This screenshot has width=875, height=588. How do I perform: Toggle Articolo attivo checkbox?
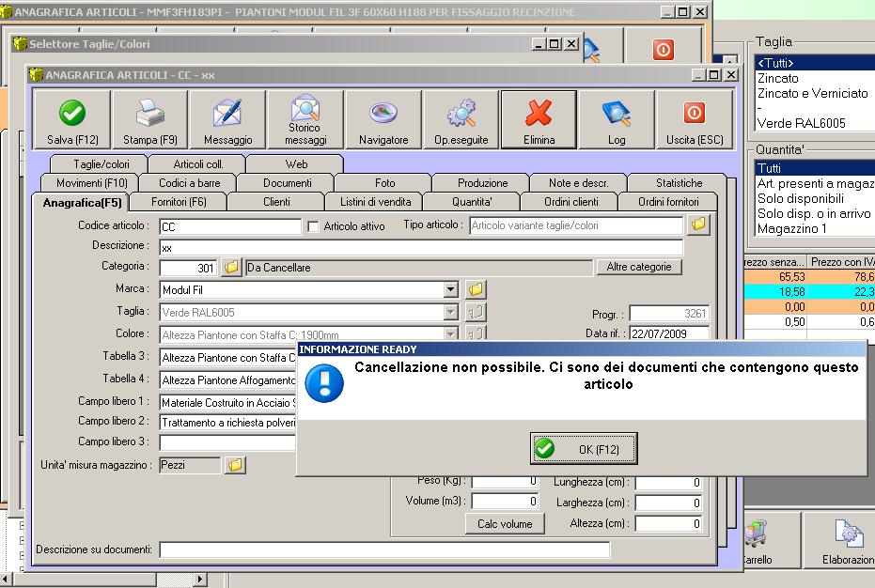(x=314, y=226)
